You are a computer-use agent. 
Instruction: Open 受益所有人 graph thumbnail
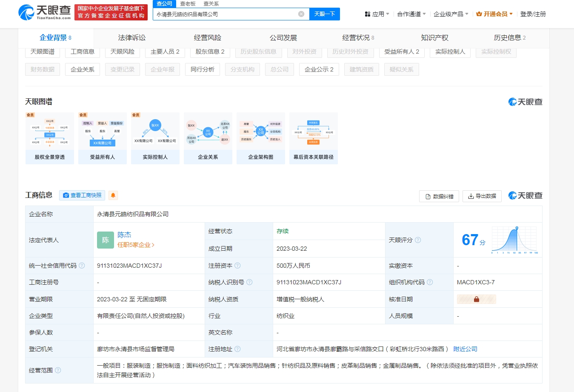tap(103, 138)
